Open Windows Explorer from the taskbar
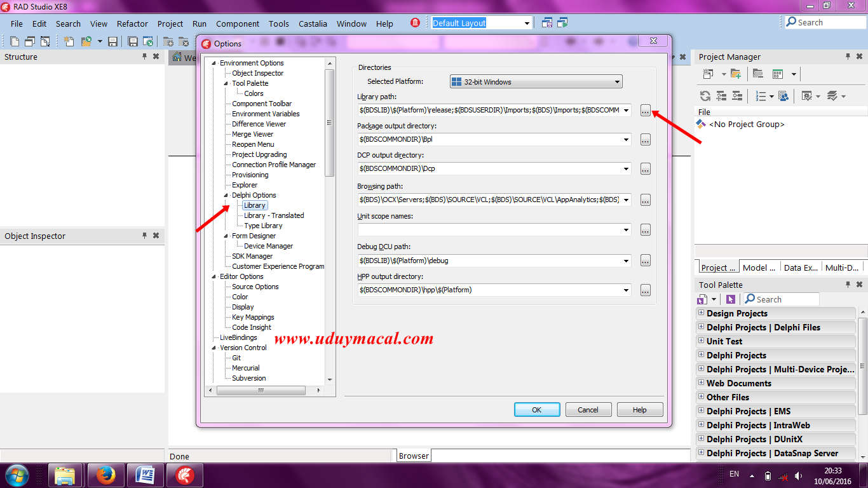 [65, 475]
